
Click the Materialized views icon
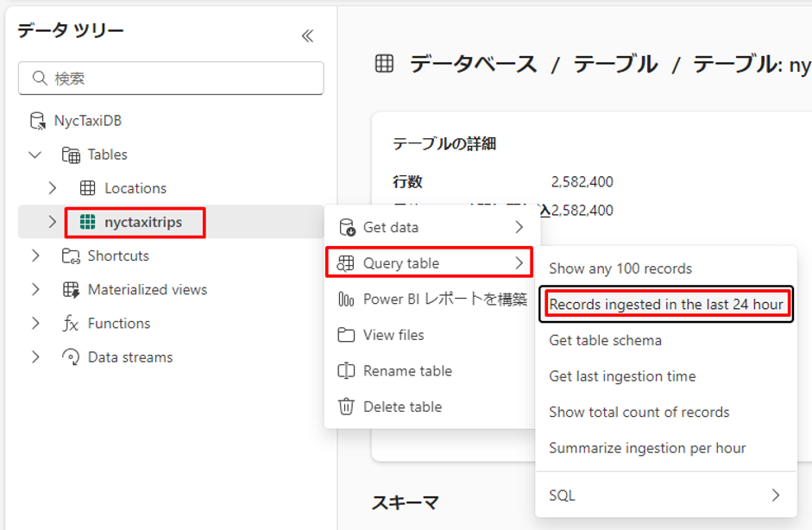point(71,290)
